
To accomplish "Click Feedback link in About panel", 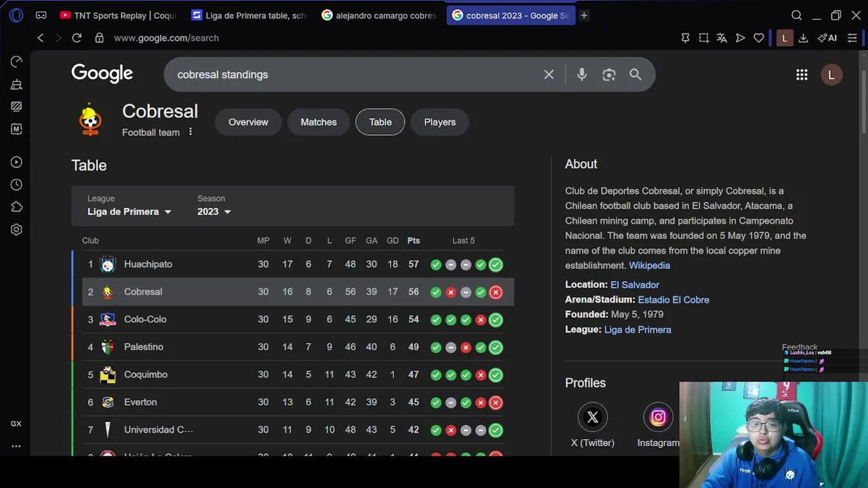I will coord(800,347).
